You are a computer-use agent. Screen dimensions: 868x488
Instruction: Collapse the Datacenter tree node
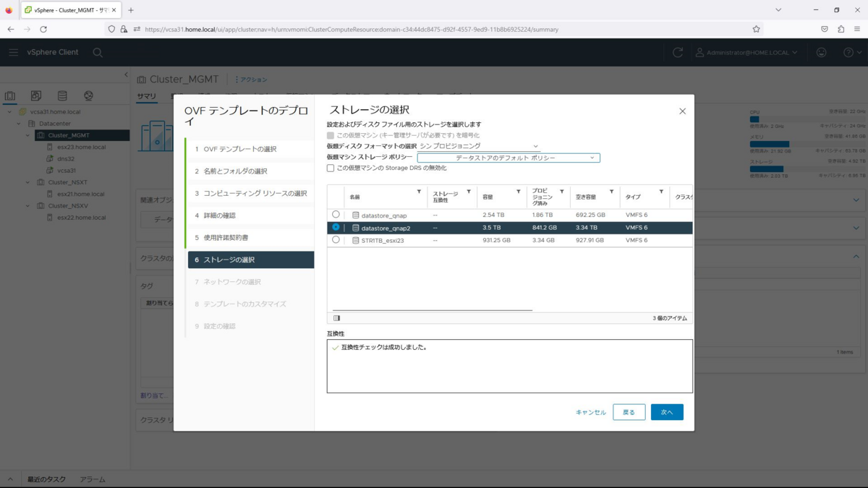(x=19, y=124)
